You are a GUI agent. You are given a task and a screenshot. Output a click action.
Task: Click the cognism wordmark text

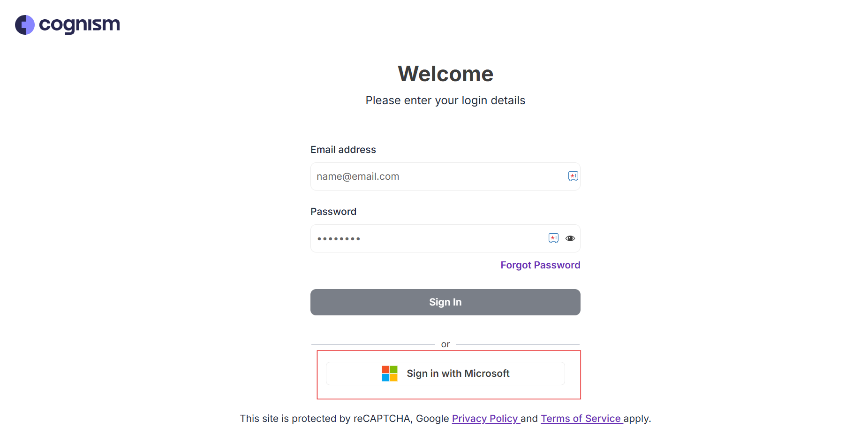point(79,24)
